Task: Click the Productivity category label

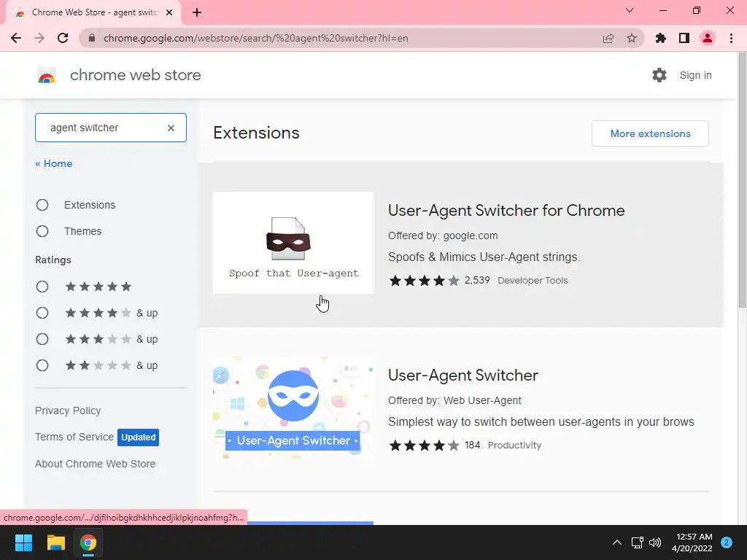Action: point(514,446)
